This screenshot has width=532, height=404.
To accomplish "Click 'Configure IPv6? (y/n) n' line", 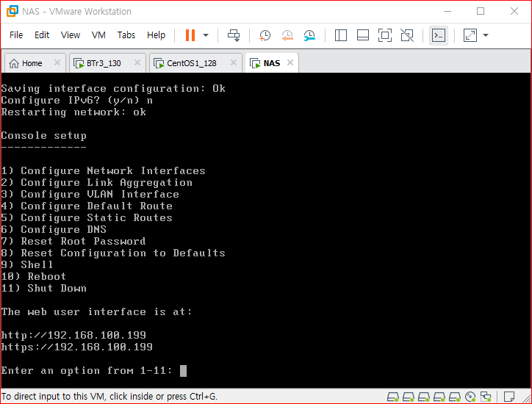I will [77, 101].
